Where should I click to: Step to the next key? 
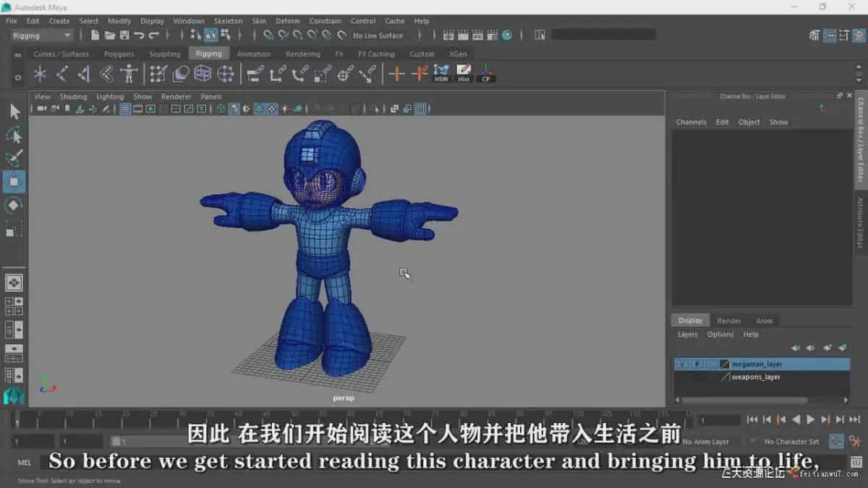[x=825, y=419]
